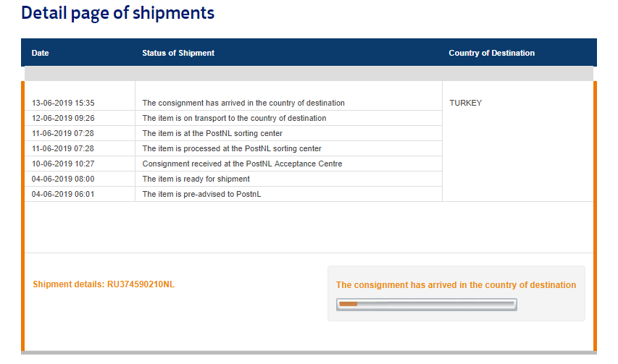The image size is (618, 364).
Task: Click the shipment progress bar
Action: click(427, 304)
